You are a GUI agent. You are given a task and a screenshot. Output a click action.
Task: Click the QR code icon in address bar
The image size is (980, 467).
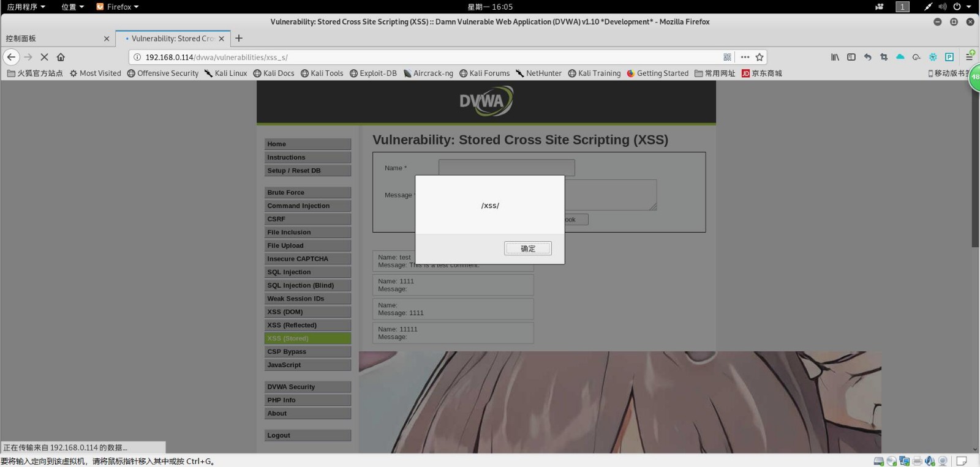pyautogui.click(x=727, y=57)
